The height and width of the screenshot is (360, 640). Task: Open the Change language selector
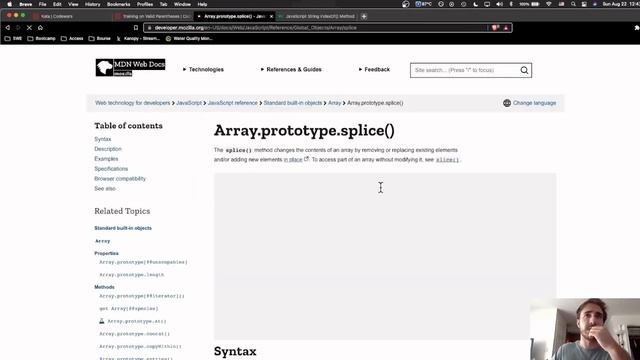pyautogui.click(x=529, y=103)
